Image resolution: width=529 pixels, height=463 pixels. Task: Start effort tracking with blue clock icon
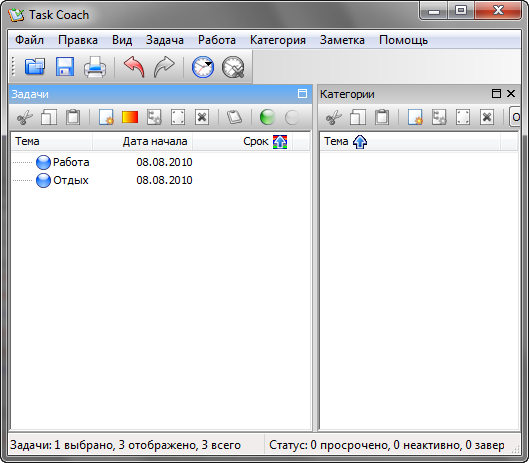click(x=203, y=67)
